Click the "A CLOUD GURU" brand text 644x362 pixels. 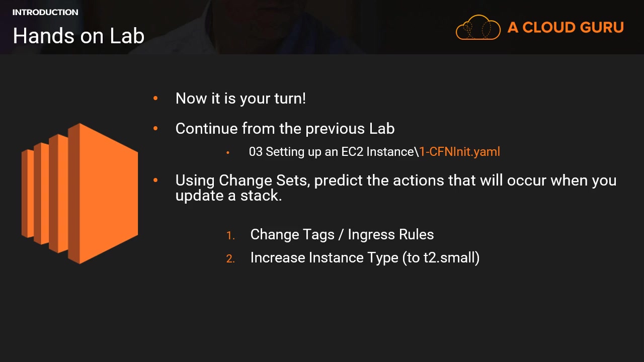[566, 28]
